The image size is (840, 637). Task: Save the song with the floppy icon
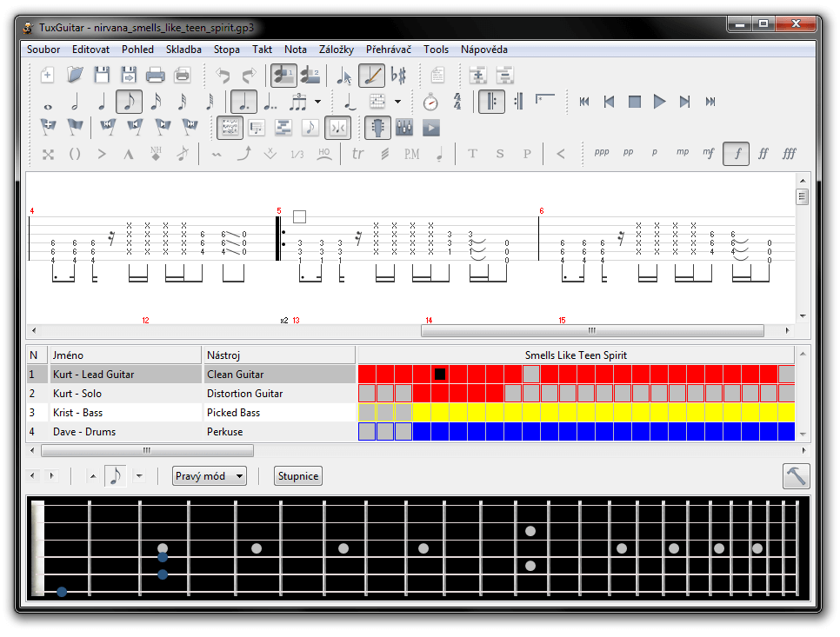tap(102, 75)
